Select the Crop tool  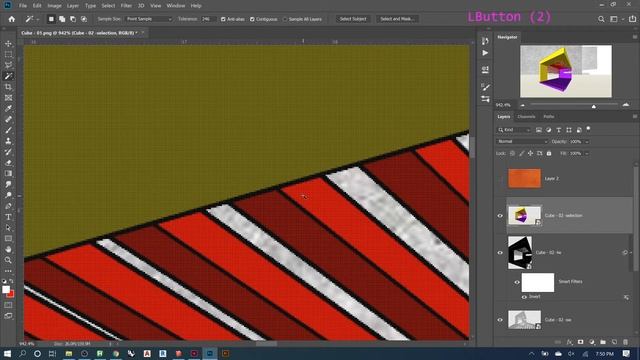8,87
